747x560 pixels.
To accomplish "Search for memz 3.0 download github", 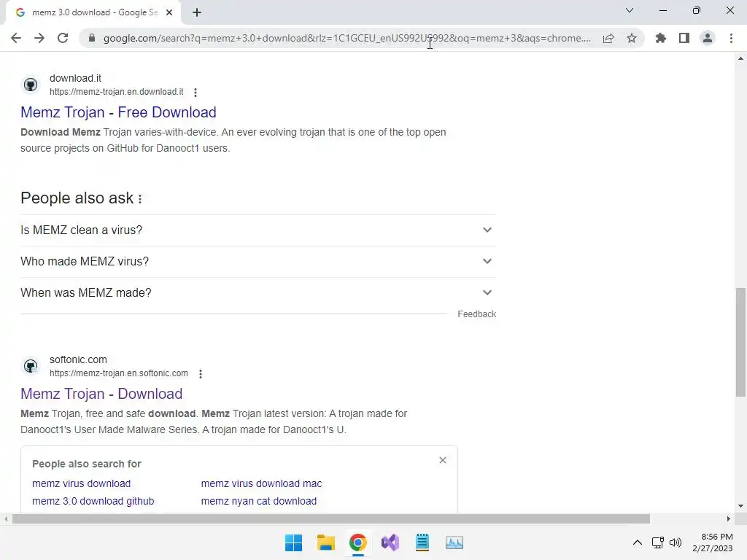I will (93, 501).
